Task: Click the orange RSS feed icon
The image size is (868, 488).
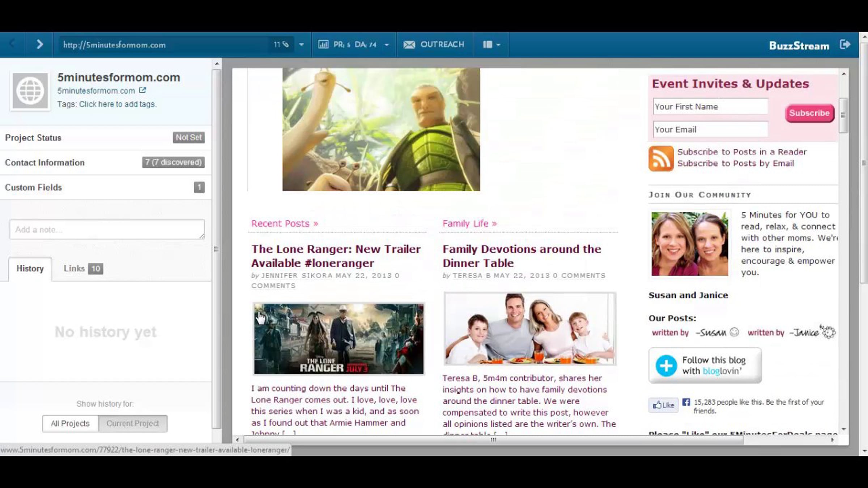Action: click(x=661, y=158)
